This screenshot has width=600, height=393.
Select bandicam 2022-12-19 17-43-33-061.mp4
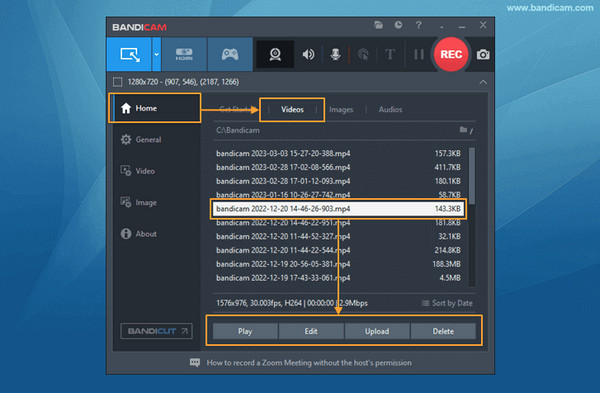(x=338, y=278)
